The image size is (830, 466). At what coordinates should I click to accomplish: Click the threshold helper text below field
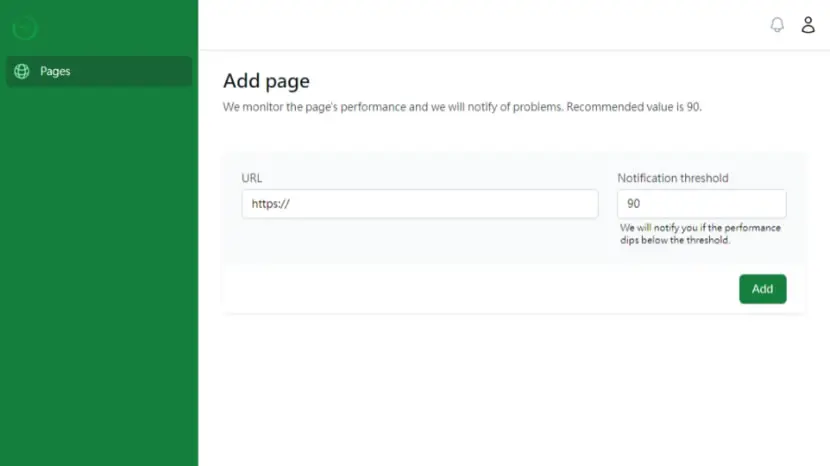[x=700, y=234]
